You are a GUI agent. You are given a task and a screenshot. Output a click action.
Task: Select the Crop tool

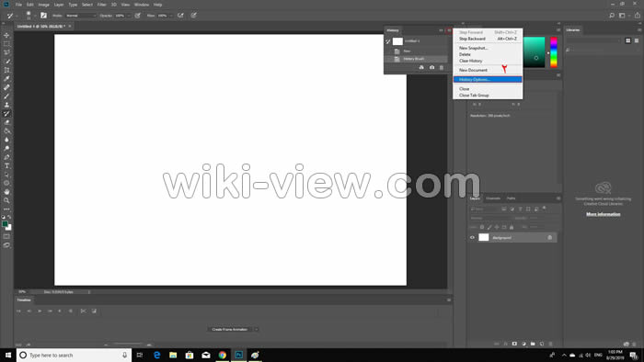(x=6, y=70)
